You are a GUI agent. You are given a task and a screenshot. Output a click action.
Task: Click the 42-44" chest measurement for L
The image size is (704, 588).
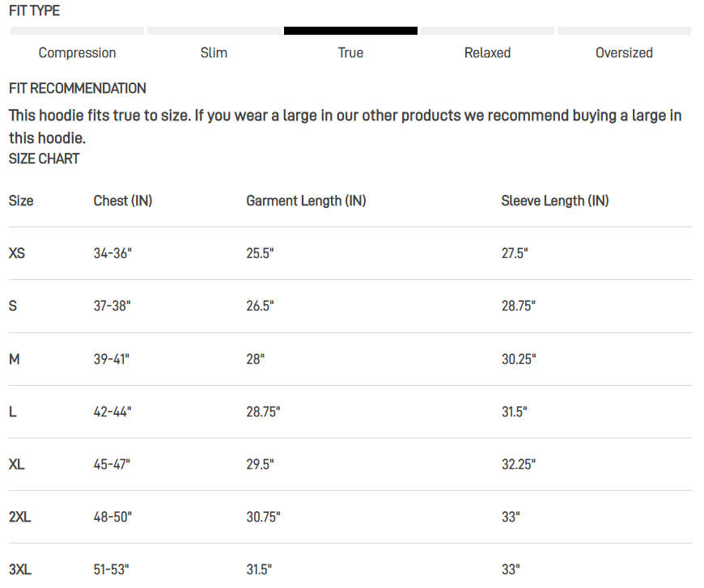coord(112,412)
